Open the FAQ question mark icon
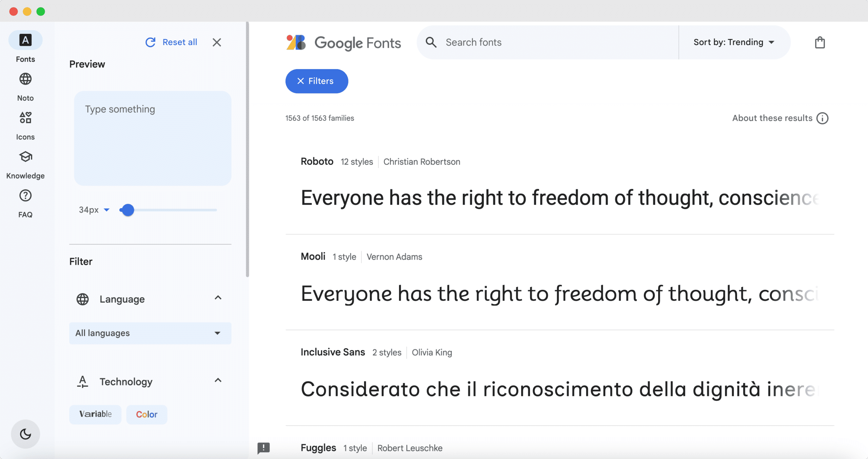 click(x=25, y=196)
